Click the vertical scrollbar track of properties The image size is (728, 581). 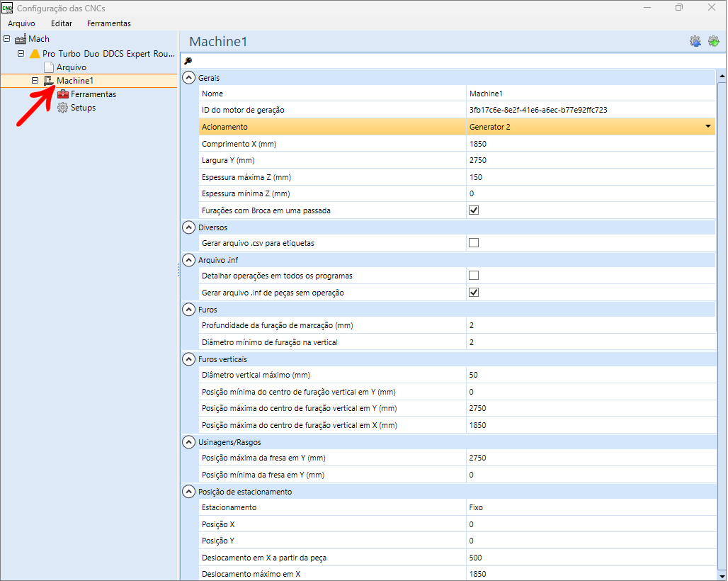tap(722, 325)
